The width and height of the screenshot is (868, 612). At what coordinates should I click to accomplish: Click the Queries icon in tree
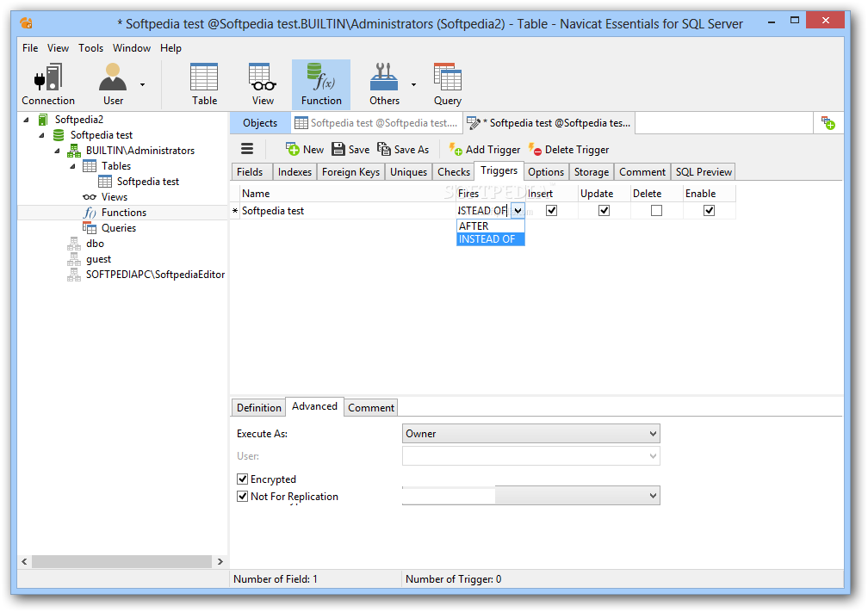(x=90, y=228)
